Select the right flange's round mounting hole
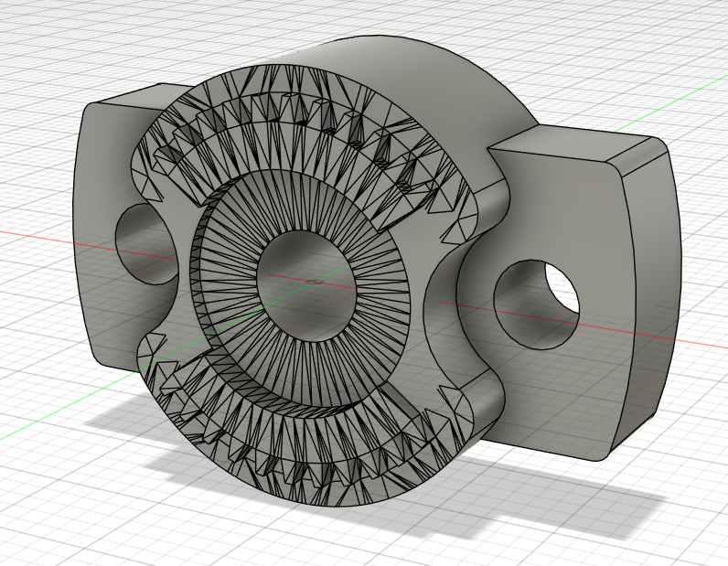The width and height of the screenshot is (728, 566). [536, 304]
